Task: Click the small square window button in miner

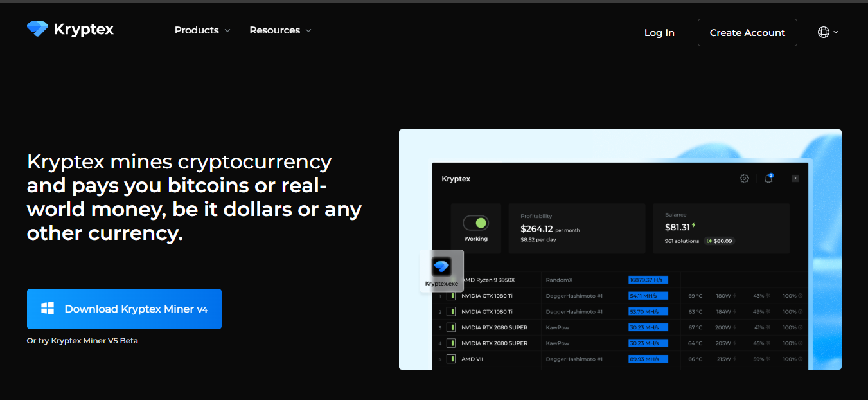Action: (795, 178)
